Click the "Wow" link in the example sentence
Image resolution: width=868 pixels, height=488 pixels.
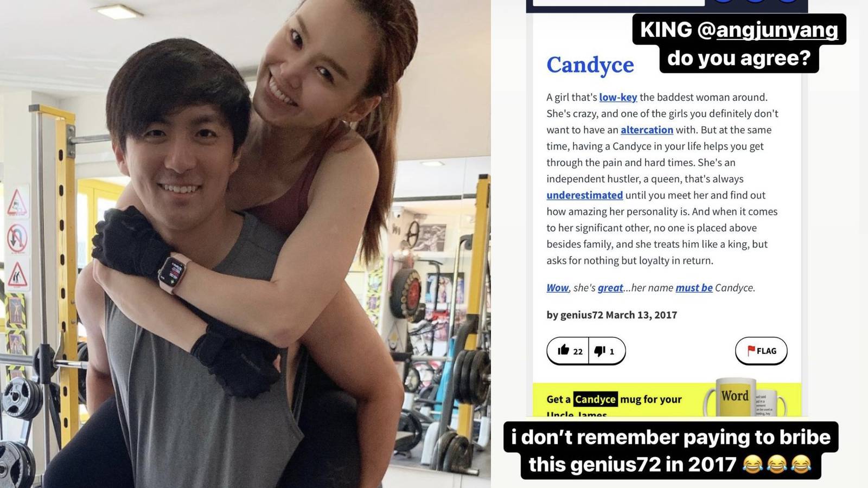557,287
